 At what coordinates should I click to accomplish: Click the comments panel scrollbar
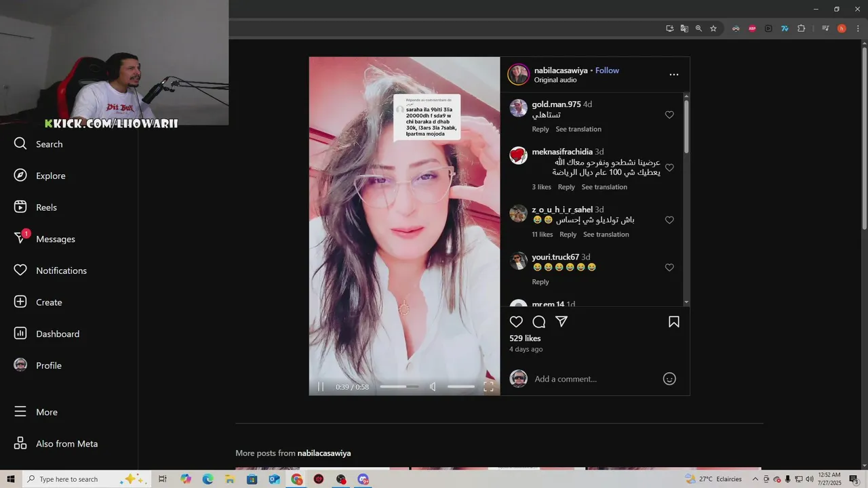(x=686, y=126)
